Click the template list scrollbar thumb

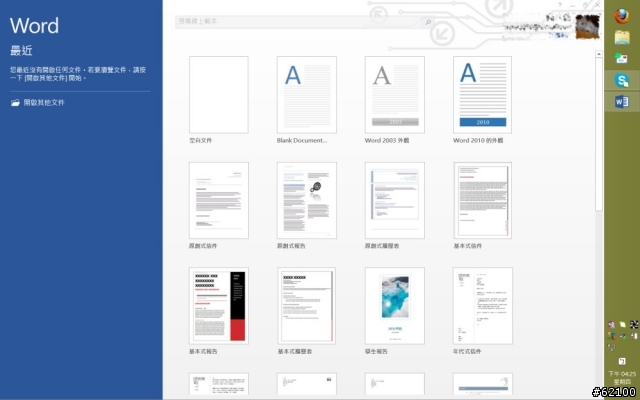tap(599, 134)
